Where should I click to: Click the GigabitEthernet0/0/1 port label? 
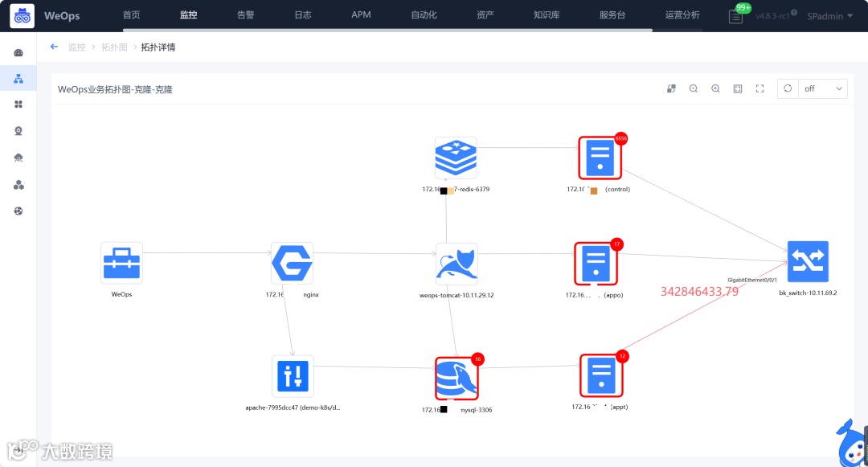click(x=751, y=280)
